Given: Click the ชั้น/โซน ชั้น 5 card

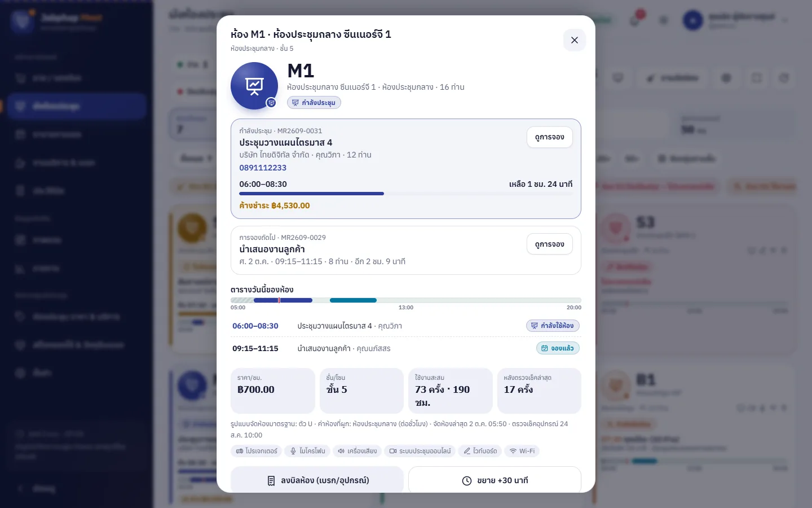Looking at the screenshot, I should pos(361,391).
